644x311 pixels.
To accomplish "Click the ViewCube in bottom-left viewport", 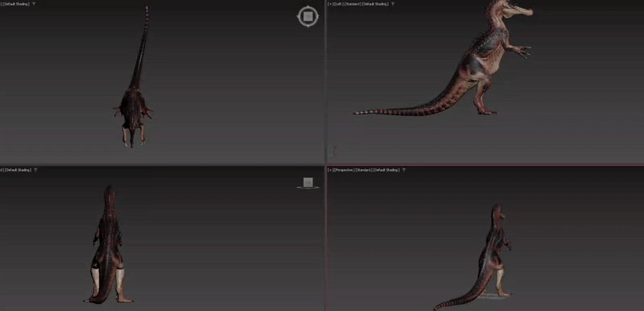I will (308, 183).
